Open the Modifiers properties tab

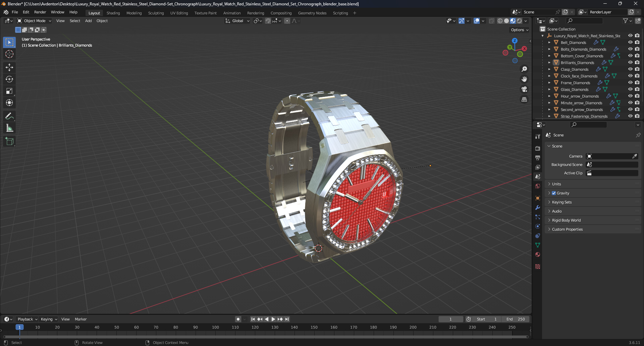[538, 208]
